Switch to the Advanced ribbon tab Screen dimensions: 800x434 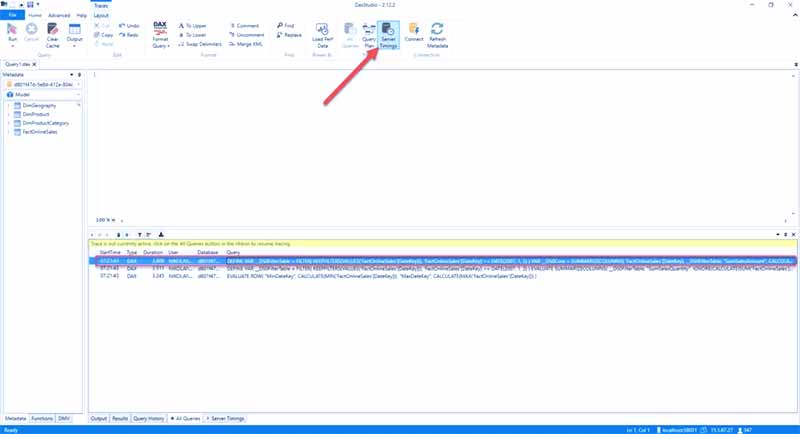(59, 15)
